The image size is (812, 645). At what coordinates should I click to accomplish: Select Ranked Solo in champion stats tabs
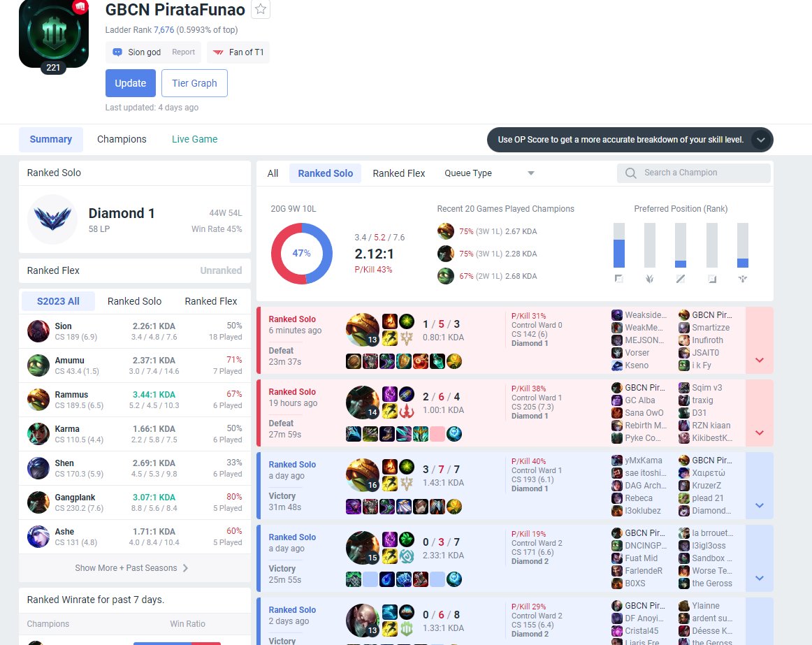tap(134, 301)
